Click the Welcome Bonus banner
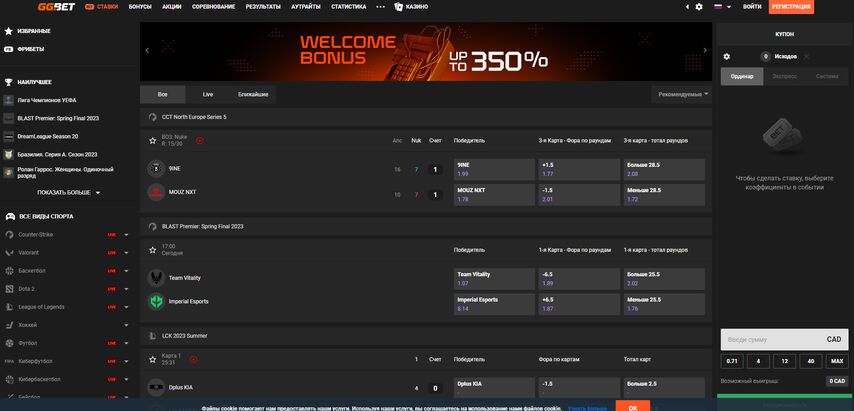 (x=426, y=51)
